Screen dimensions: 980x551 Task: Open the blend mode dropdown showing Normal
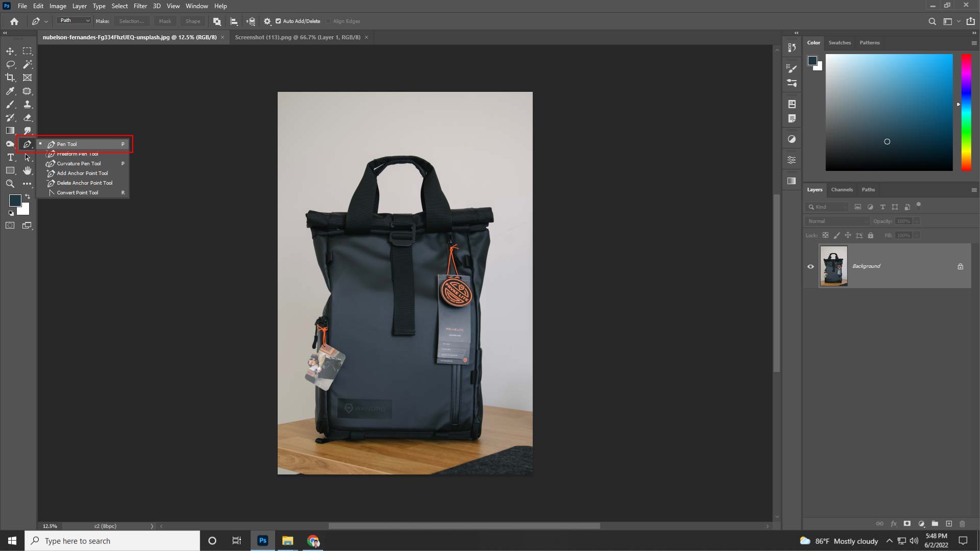coord(837,221)
